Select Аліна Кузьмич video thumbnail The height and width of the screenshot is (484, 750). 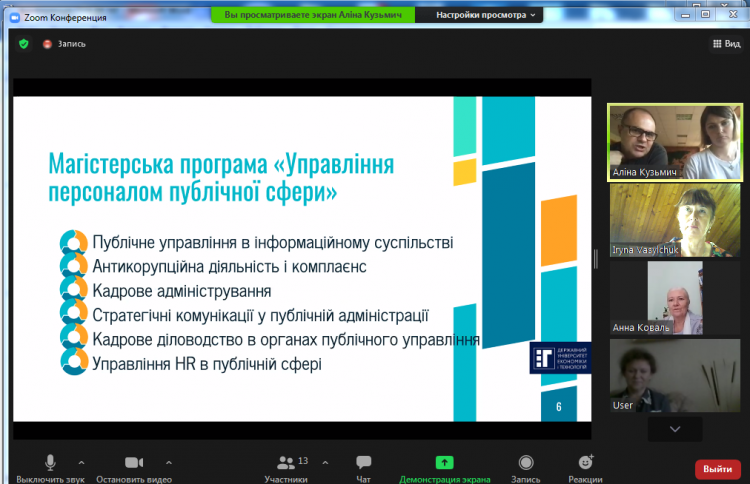pyautogui.click(x=676, y=141)
